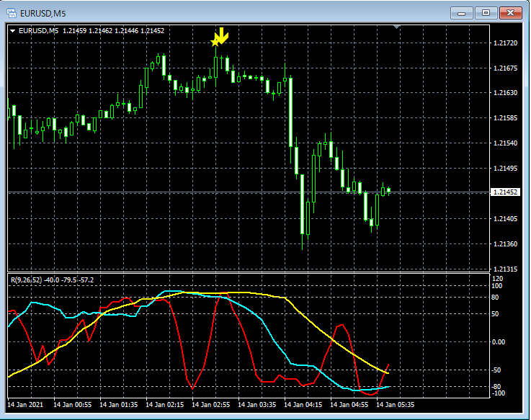Click the current price label 1.21452
Viewport: 531px width, 420px height.
click(x=504, y=192)
